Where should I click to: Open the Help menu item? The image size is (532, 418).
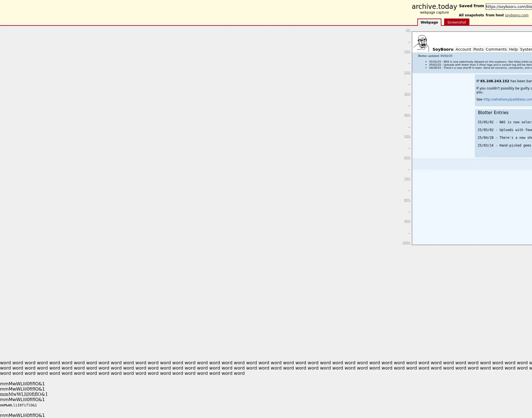[x=513, y=49]
